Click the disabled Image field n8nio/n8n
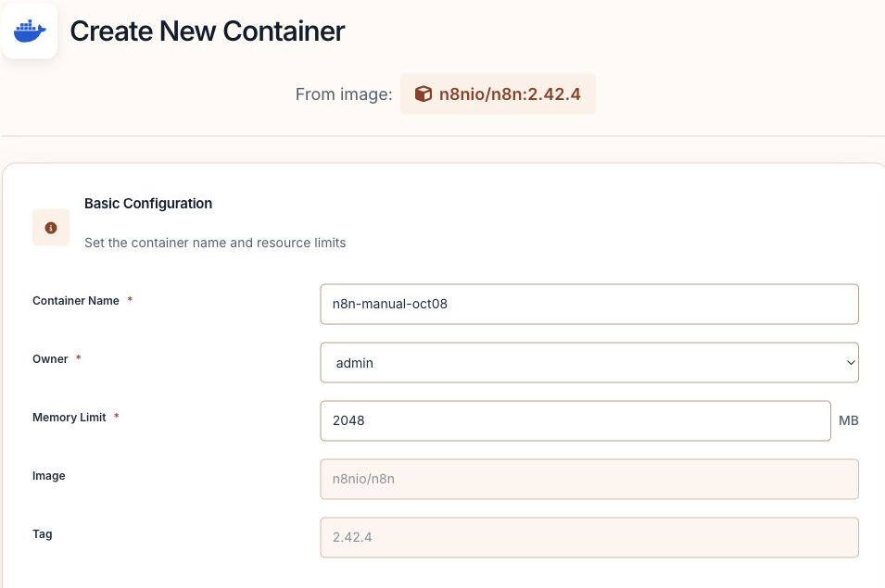Screen dimensions: 885x588 589,479
